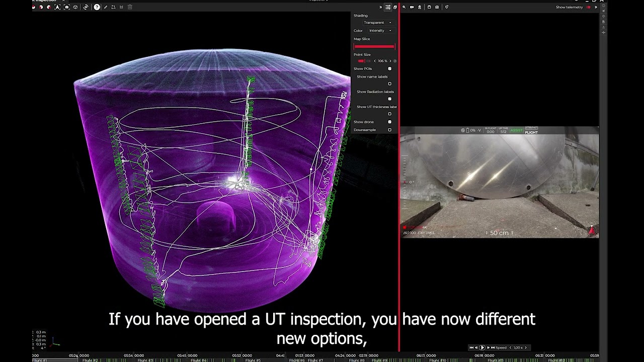Decrease playback speed with left arrow
644x362 pixels.
pyautogui.click(x=510, y=347)
